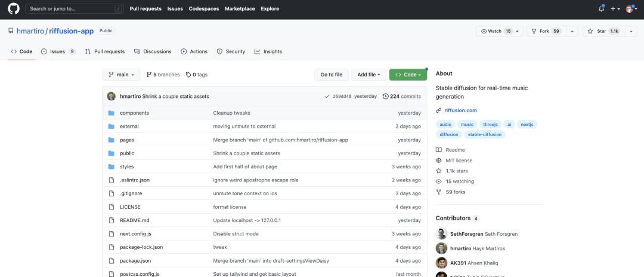The height and width of the screenshot is (277, 644).
Task: Open hmartiro owner profile link
Action: (30, 31)
